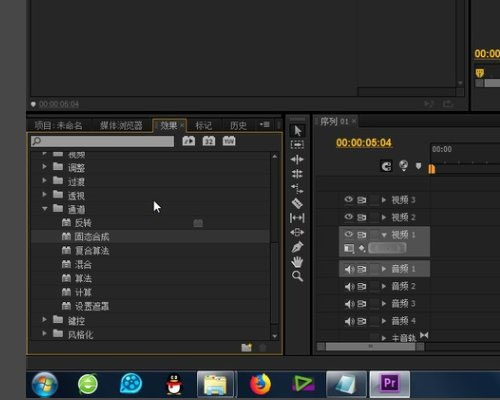Switch to the 标记 tab
Image resolution: width=500 pixels, height=400 pixels.
click(x=203, y=125)
